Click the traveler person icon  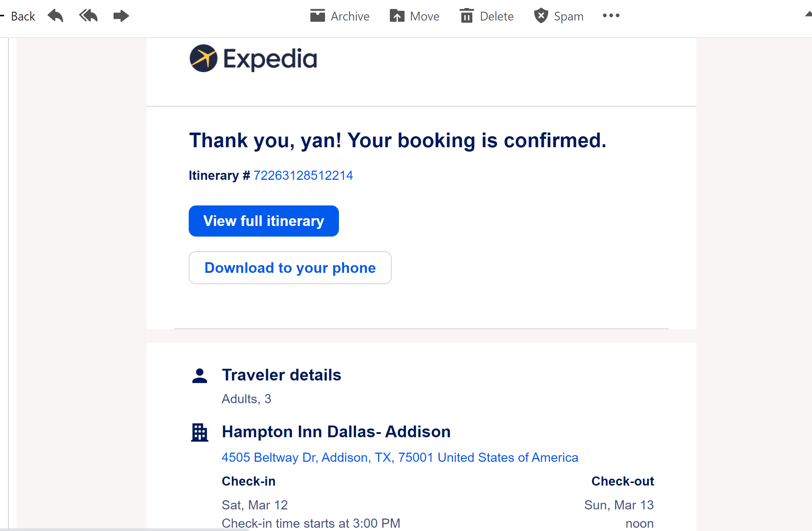coord(200,376)
